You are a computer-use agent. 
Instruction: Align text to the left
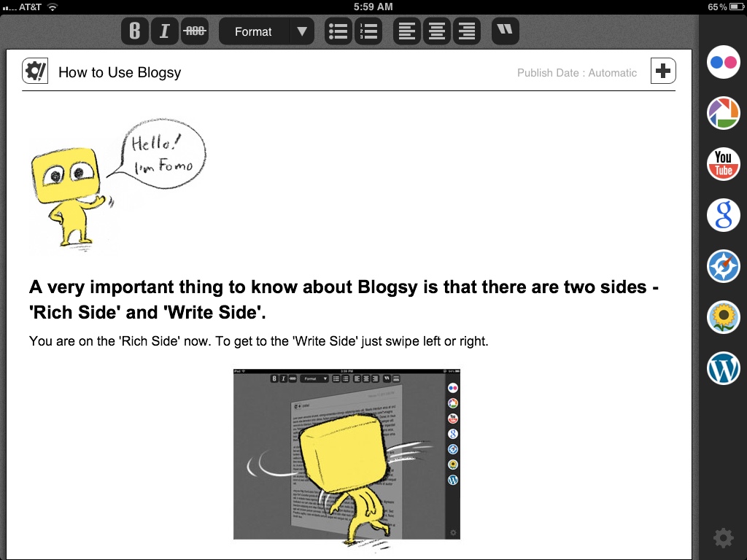tap(407, 31)
